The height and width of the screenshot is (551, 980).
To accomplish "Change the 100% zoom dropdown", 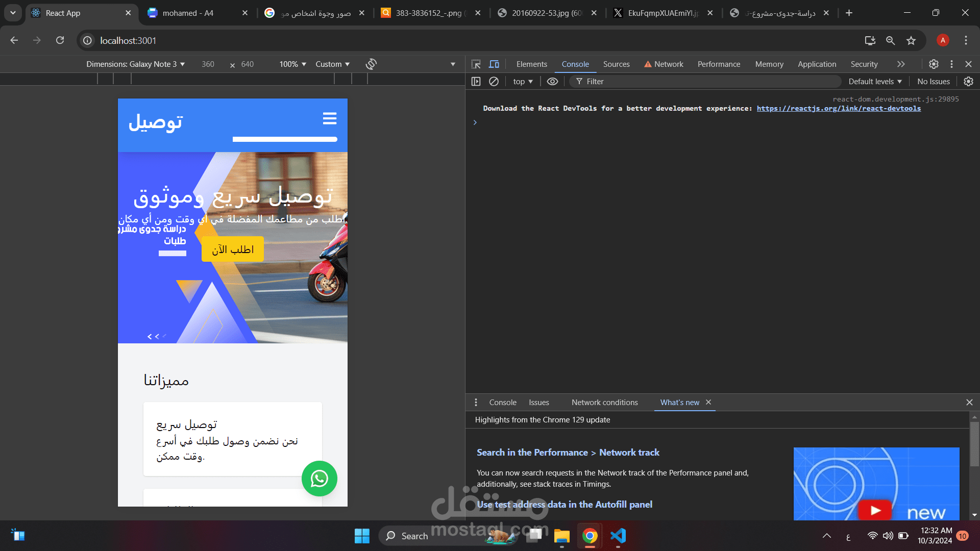I will click(x=292, y=64).
